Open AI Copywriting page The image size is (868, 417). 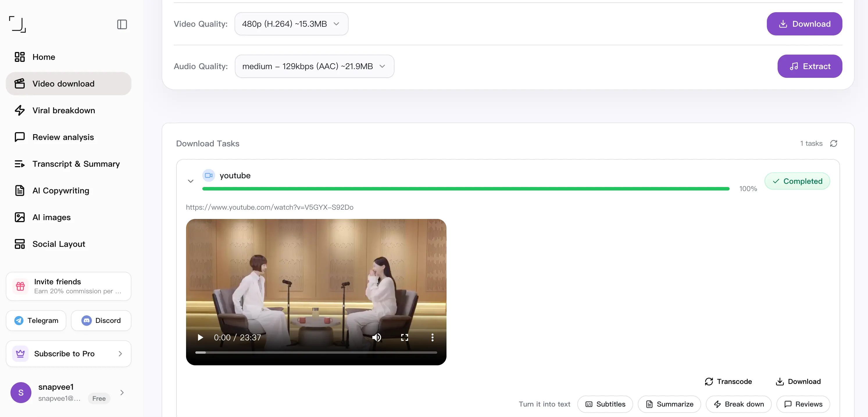click(x=68, y=190)
